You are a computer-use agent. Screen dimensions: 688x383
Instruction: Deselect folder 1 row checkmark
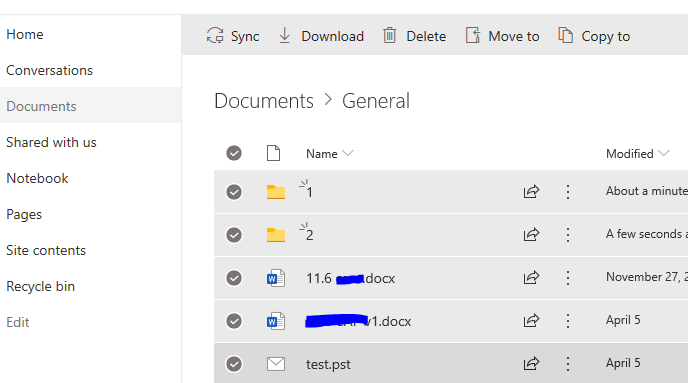pyautogui.click(x=234, y=192)
